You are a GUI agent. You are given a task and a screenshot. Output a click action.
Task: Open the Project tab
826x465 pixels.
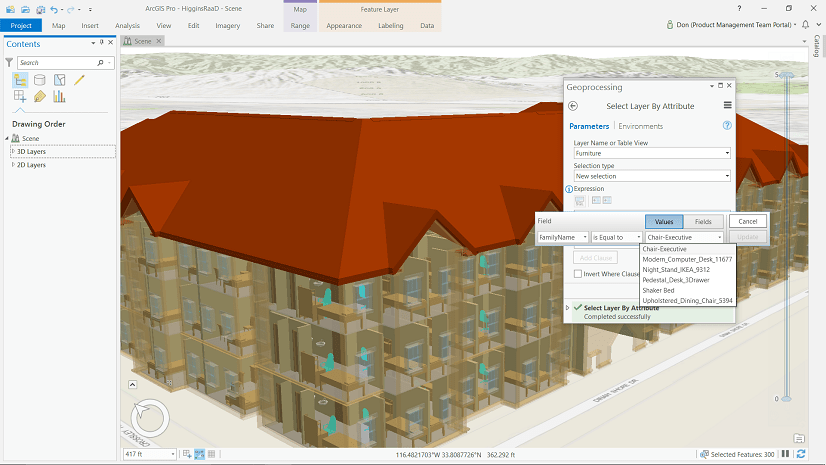point(21,25)
